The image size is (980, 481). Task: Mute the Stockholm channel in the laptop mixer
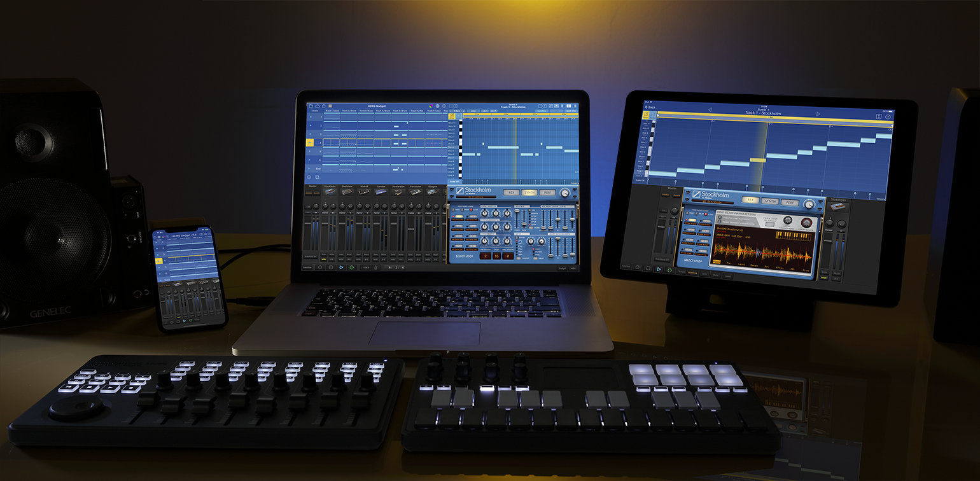pyautogui.click(x=332, y=254)
